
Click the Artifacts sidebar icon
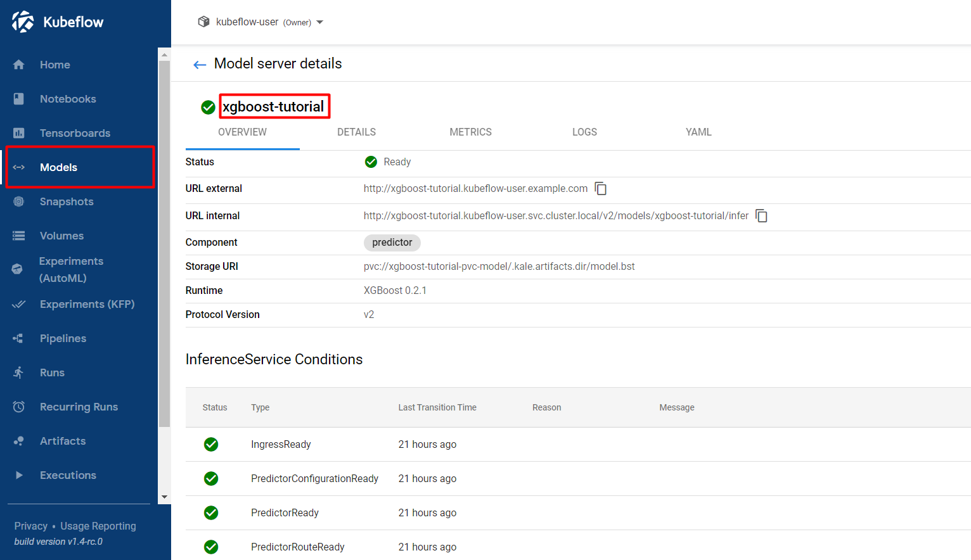click(x=19, y=441)
